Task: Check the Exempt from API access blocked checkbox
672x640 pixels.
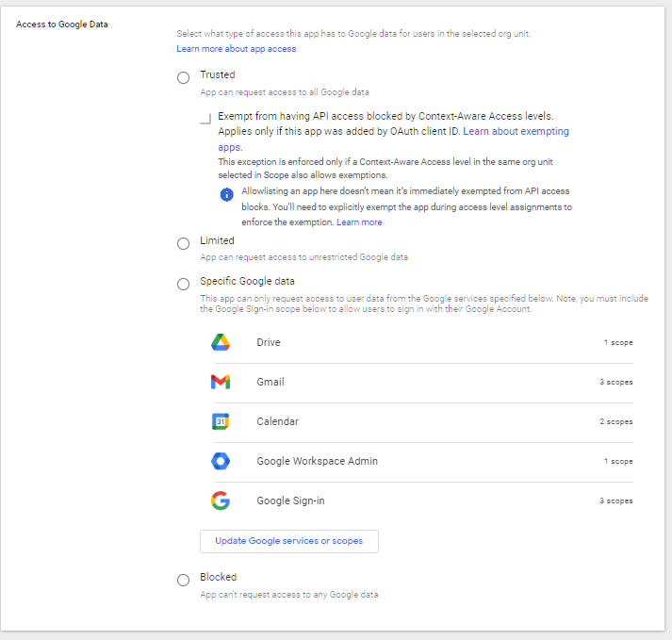Action: [x=205, y=119]
